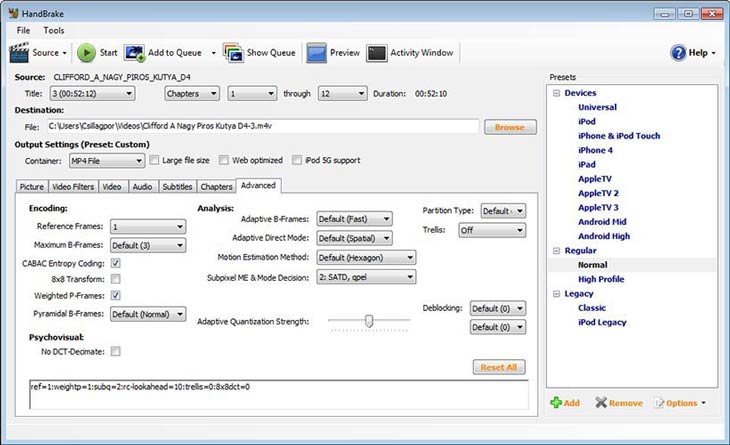Open the Maximum B-Frames dropdown
Screen dimensions: 730x445
coord(148,245)
